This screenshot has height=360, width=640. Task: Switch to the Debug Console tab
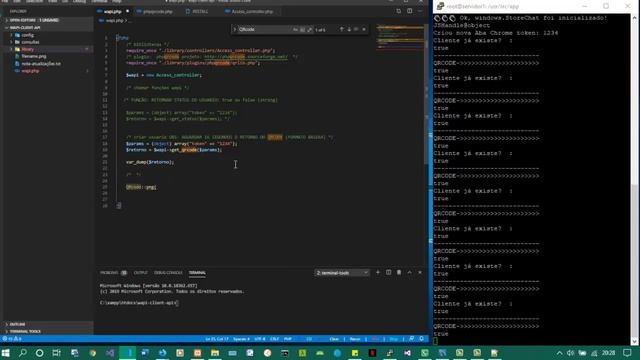click(168, 273)
